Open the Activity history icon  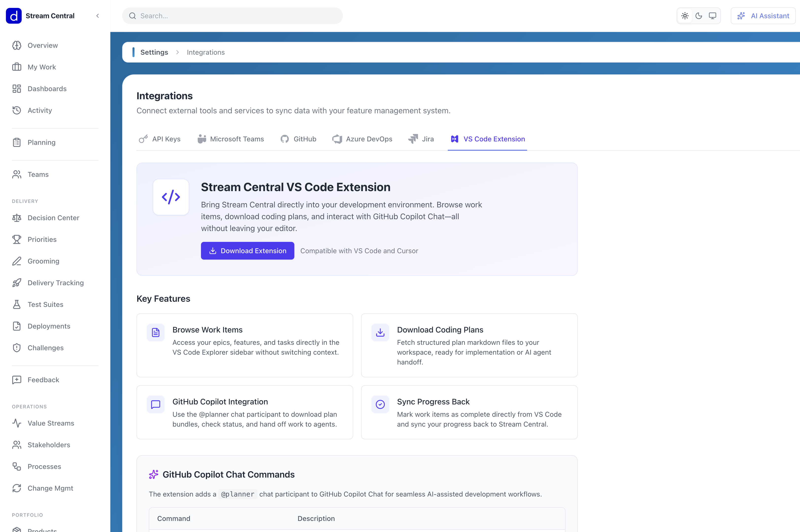click(17, 110)
